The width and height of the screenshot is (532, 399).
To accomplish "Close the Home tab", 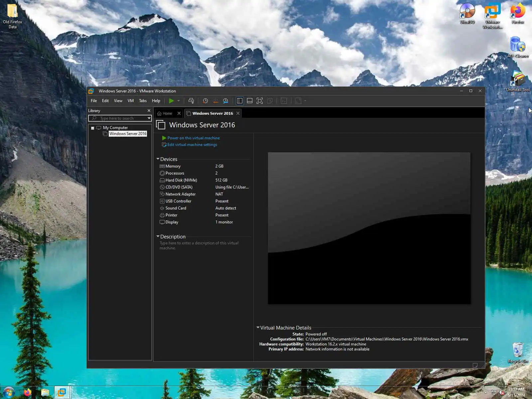I will coord(179,113).
